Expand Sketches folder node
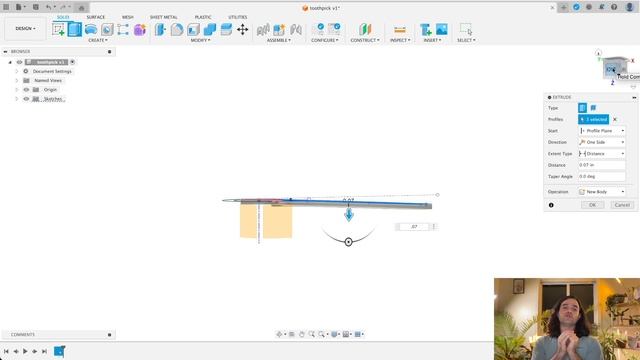 [17, 99]
